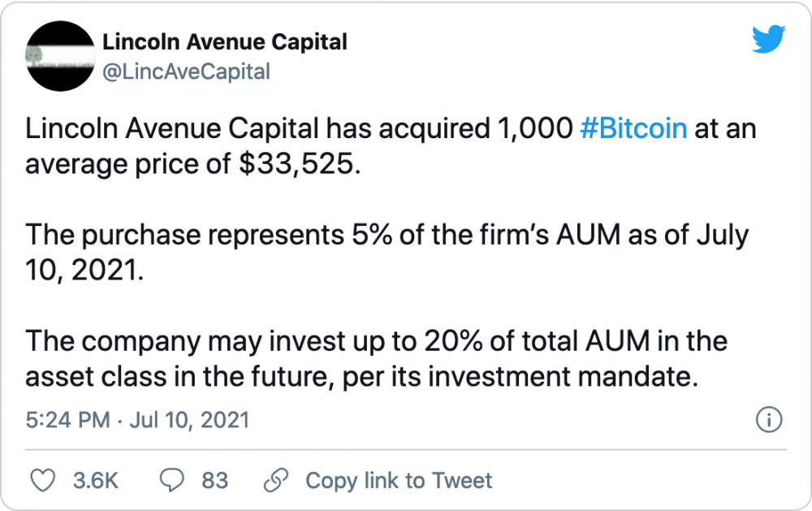Open the @LincAveCapital handle

(x=186, y=72)
